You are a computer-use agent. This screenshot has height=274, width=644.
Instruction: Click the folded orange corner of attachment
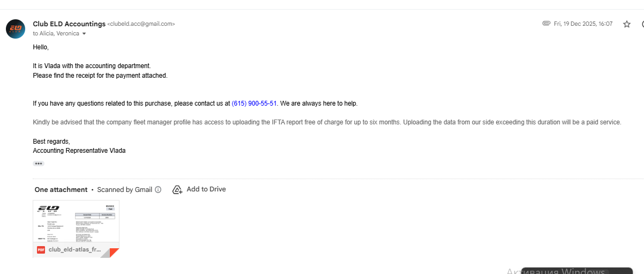tap(114, 253)
